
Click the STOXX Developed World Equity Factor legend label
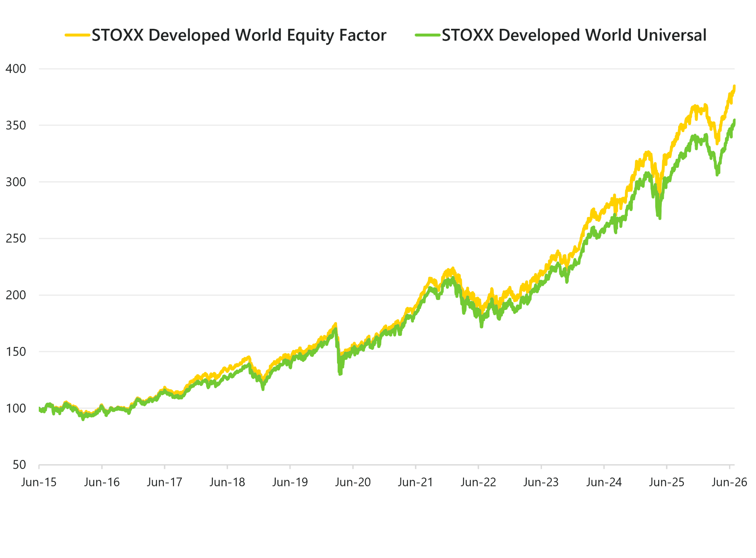tap(239, 35)
